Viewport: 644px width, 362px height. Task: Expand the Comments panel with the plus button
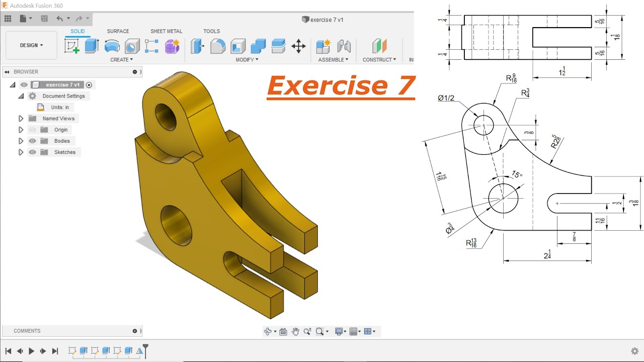[135, 331]
